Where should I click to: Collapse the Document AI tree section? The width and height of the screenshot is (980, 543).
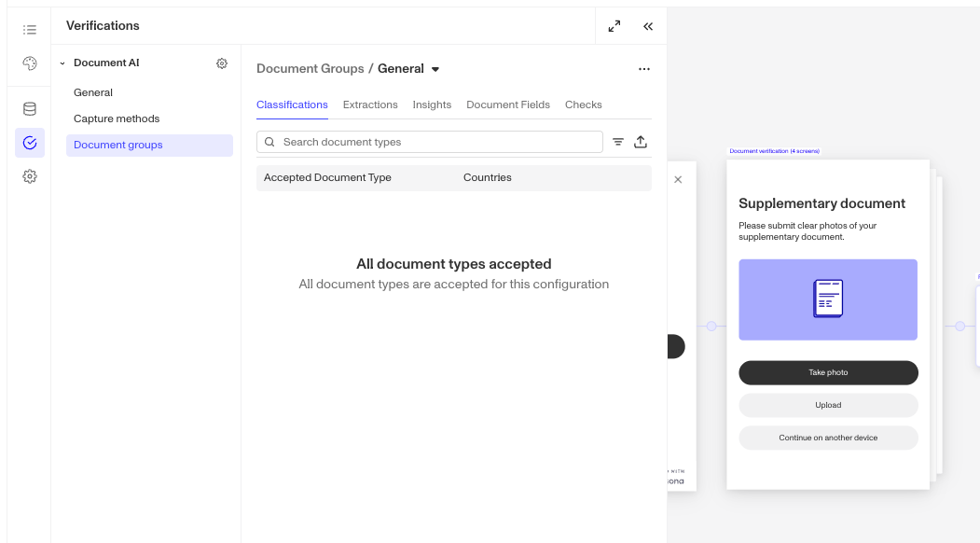pos(62,63)
